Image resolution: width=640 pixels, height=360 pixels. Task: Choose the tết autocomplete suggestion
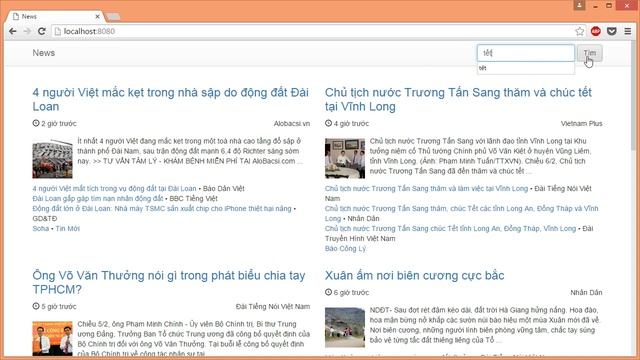[526, 68]
